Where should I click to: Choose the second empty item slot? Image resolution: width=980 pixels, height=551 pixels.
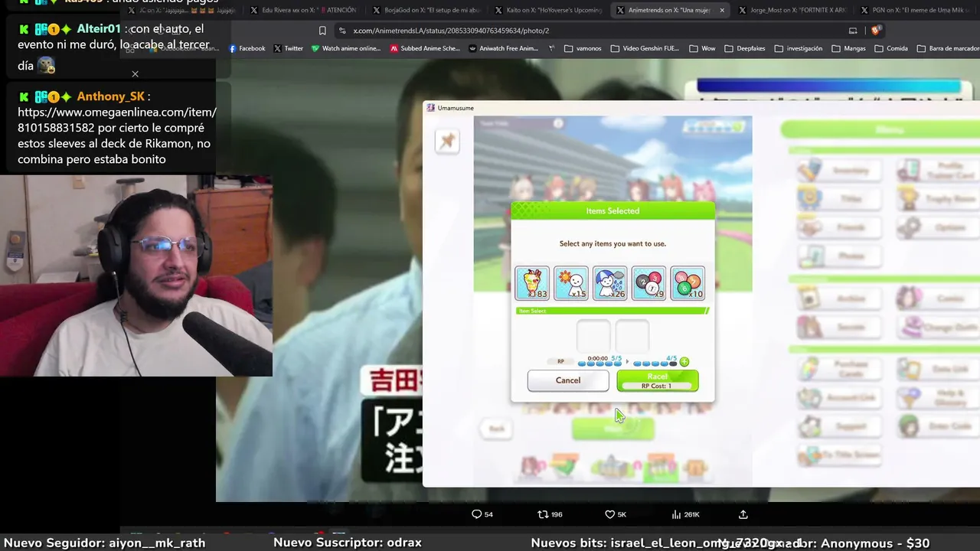click(632, 337)
